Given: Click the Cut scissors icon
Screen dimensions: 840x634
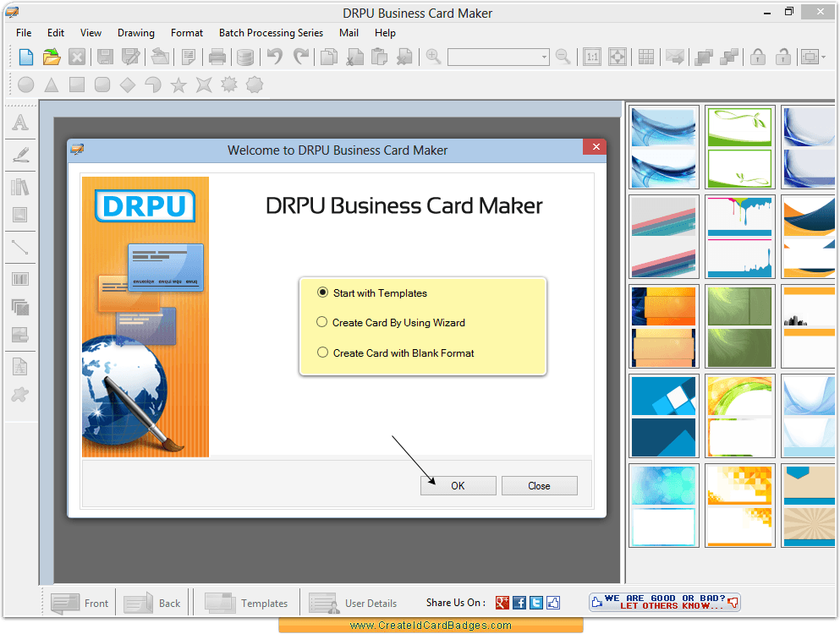Looking at the screenshot, I should click(354, 57).
